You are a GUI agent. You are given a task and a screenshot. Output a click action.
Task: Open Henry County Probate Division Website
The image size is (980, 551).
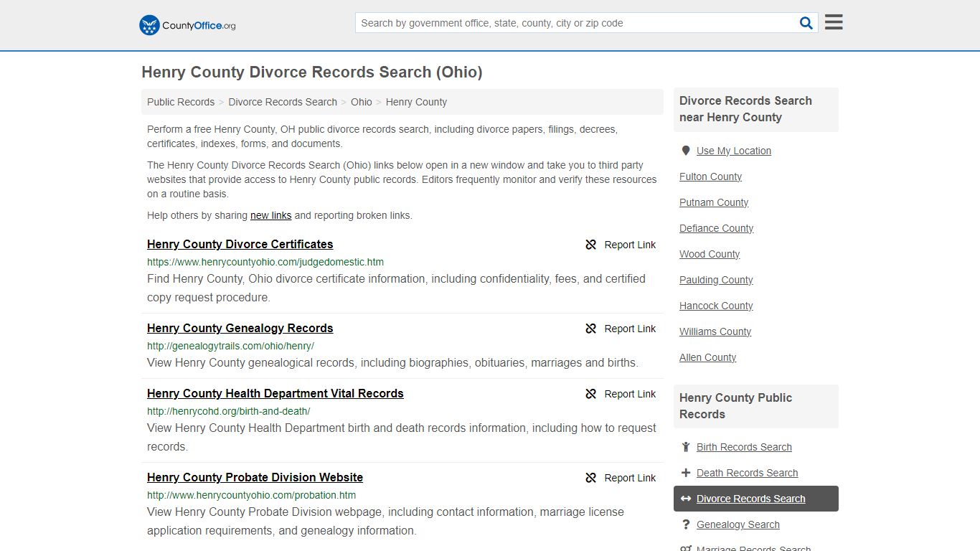point(255,478)
